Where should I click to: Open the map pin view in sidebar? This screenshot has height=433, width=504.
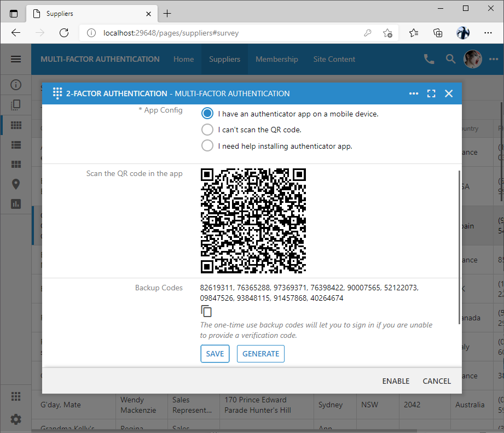coord(16,184)
